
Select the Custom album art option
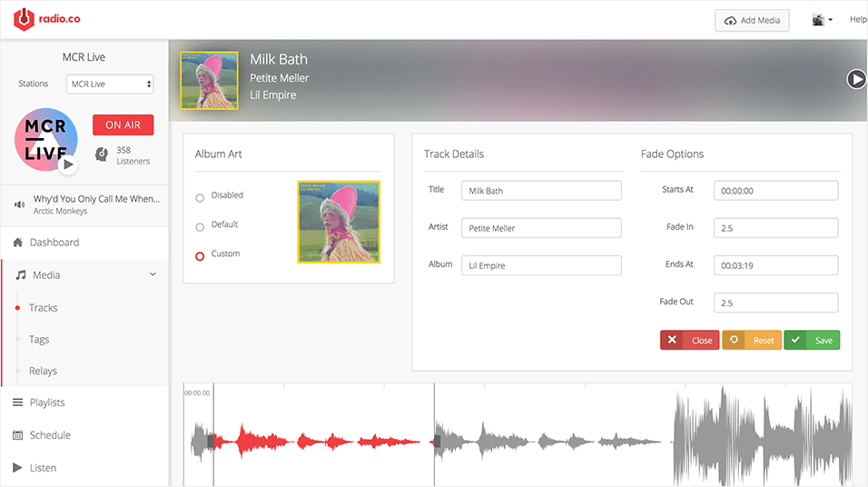click(x=200, y=255)
